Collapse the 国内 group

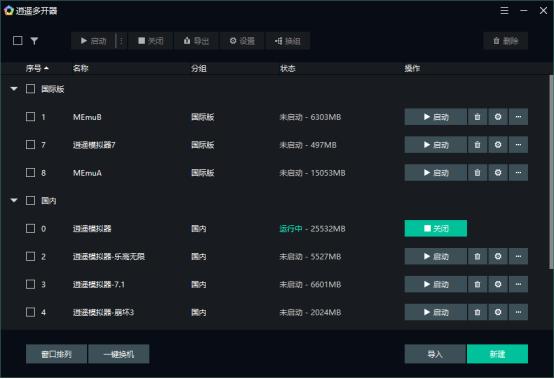pyautogui.click(x=14, y=201)
